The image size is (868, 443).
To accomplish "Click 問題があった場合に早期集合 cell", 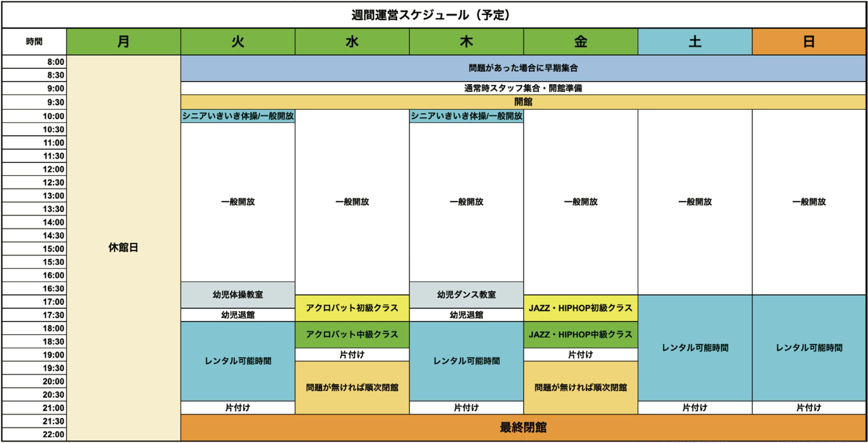I will (523, 68).
